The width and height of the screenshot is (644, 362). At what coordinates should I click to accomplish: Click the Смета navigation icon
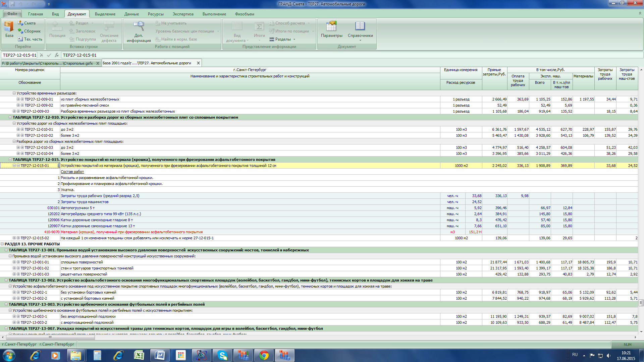(x=20, y=23)
